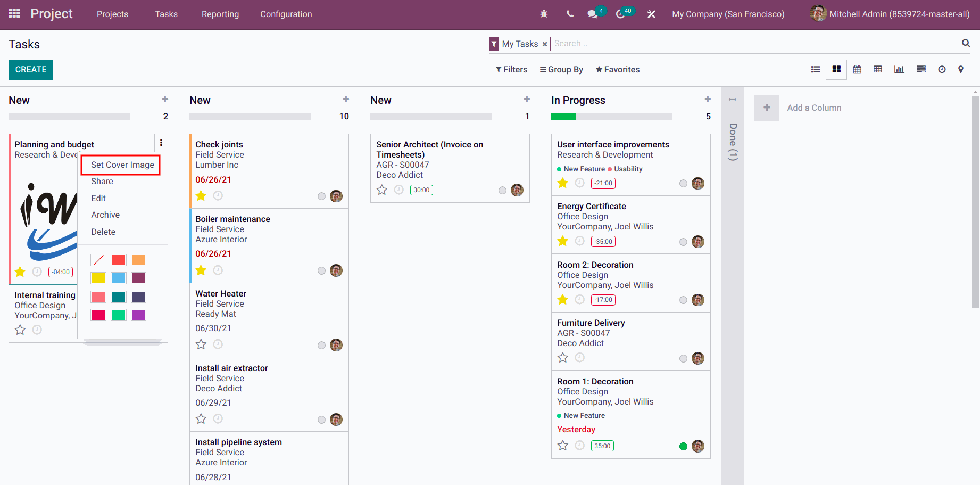Add task in first New column
Screen dimensions: 980x485
coord(165,100)
